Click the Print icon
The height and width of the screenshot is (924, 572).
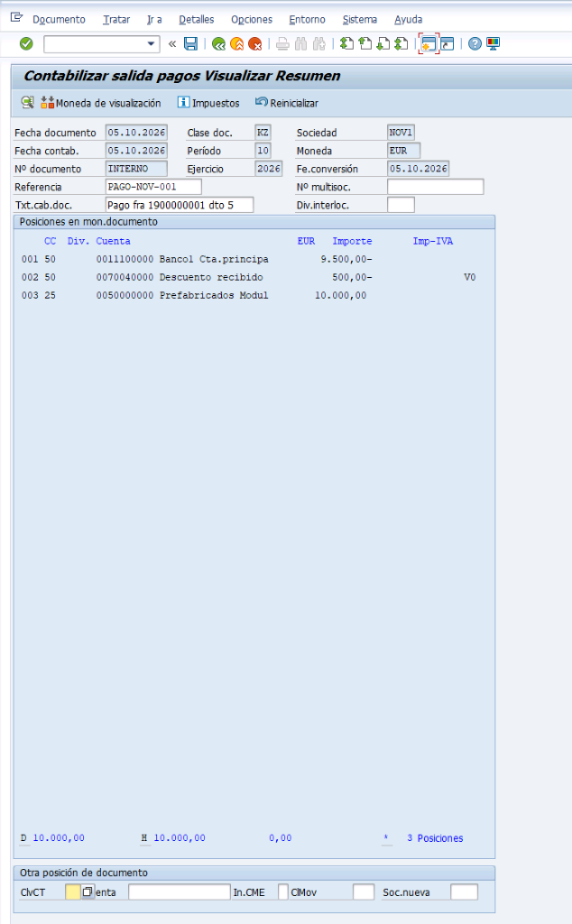pos(282,43)
